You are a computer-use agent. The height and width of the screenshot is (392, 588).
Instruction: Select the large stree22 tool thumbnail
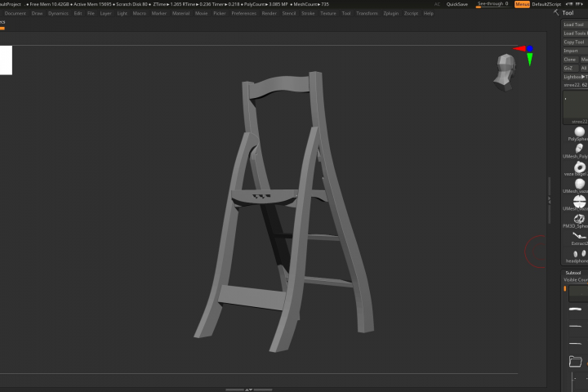click(x=577, y=105)
